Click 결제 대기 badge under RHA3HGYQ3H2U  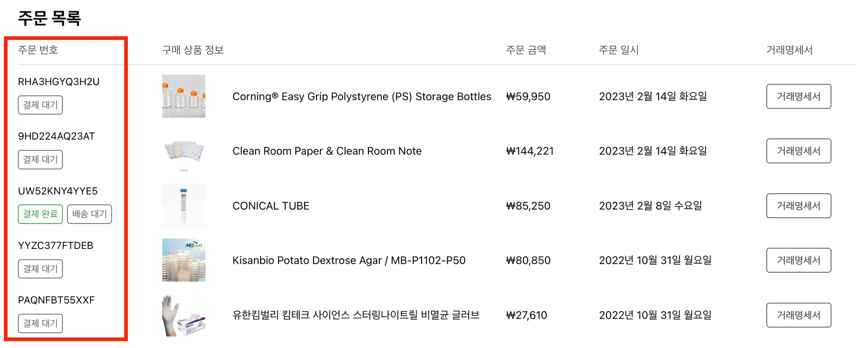pos(40,105)
